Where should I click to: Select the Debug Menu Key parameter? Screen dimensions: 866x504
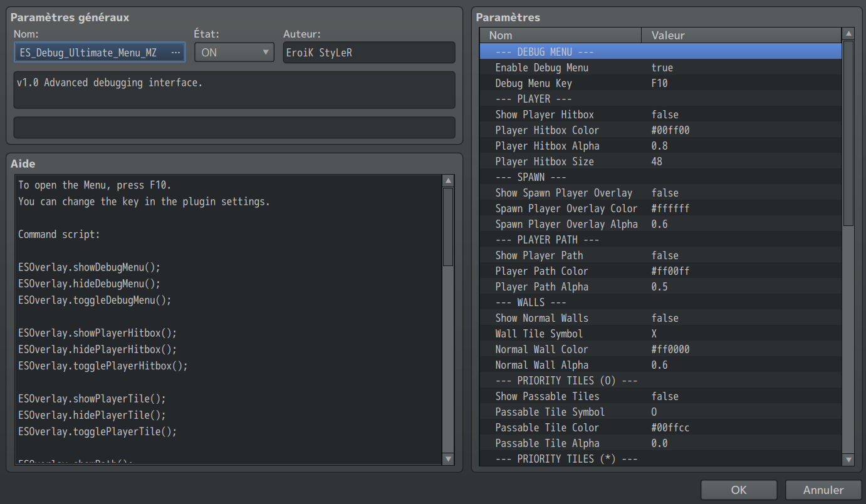tap(533, 83)
